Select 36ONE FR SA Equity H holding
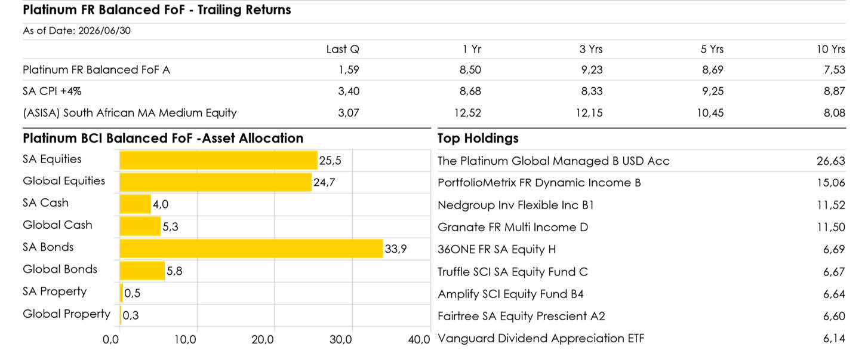 642,250
